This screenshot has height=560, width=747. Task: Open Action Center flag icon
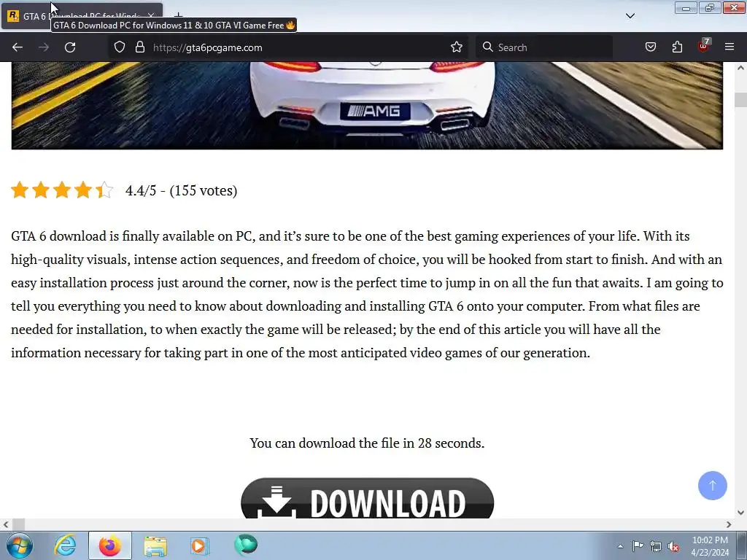(638, 546)
